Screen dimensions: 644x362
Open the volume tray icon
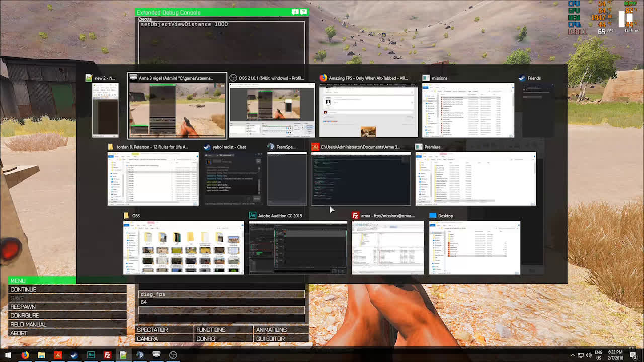click(588, 355)
